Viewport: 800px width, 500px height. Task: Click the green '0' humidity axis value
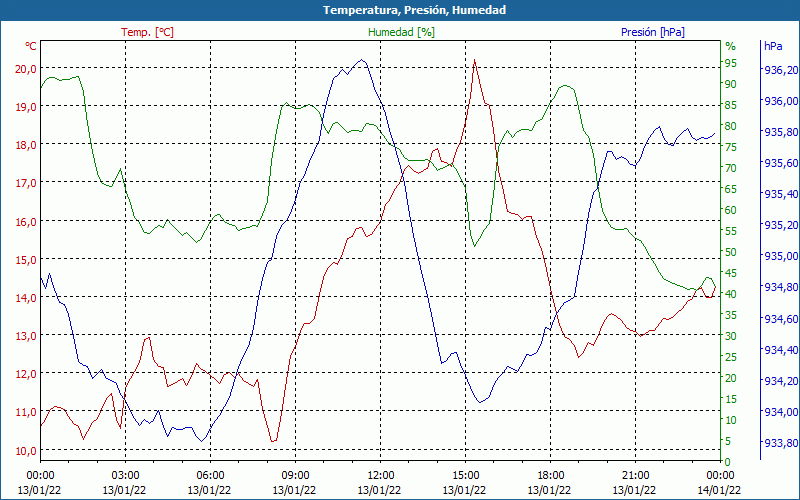(728, 462)
